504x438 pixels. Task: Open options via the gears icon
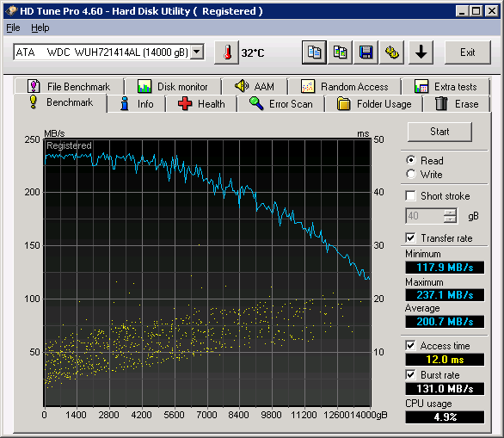point(392,52)
